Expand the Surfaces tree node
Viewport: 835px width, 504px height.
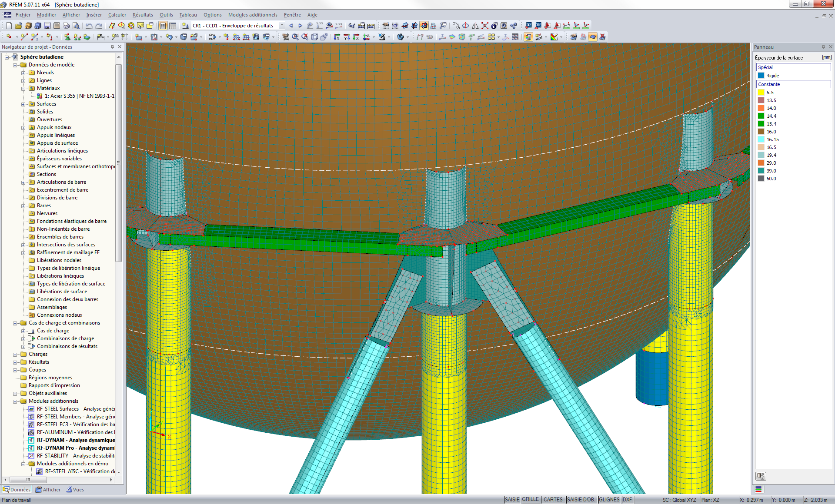tap(23, 104)
